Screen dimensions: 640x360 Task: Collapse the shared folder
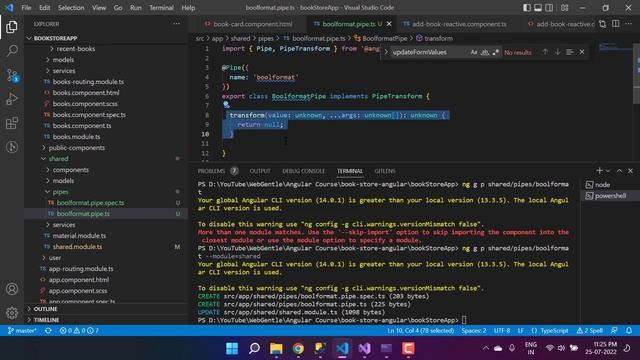[58, 159]
